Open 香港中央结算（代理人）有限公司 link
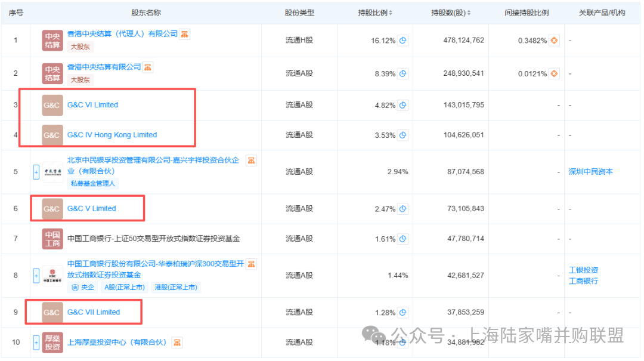This screenshot has height=361, width=644. 122,34
